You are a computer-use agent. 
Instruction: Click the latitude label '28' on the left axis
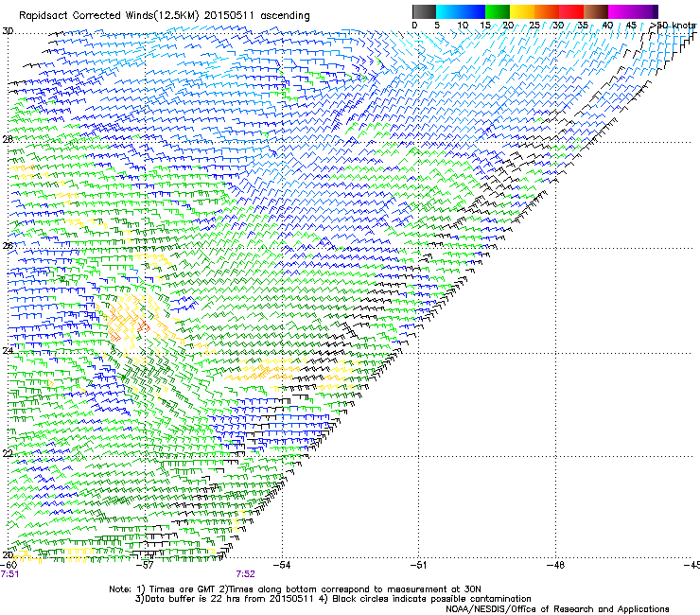coord(8,139)
